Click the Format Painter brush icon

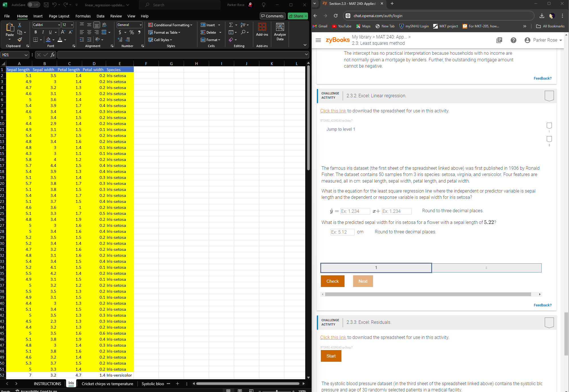pos(20,40)
